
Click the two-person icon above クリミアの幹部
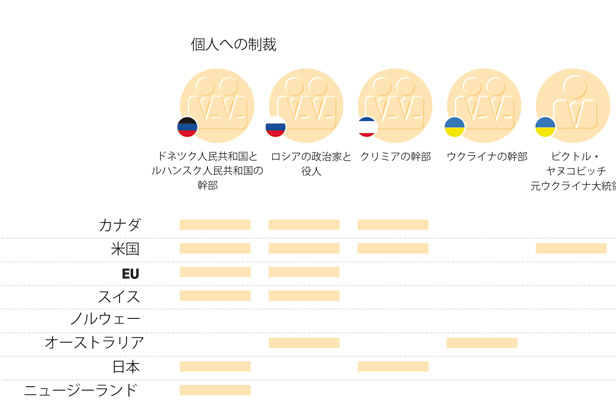pyautogui.click(x=395, y=106)
